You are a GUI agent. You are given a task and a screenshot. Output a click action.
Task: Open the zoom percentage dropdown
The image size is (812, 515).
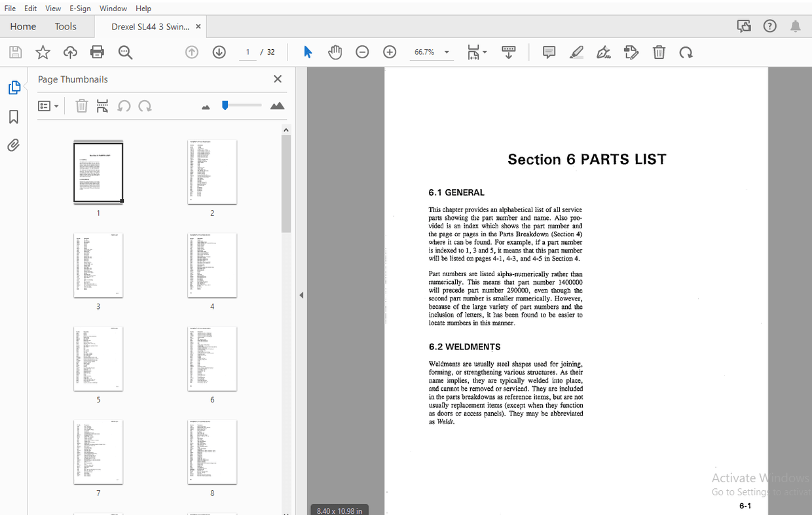pyautogui.click(x=446, y=52)
